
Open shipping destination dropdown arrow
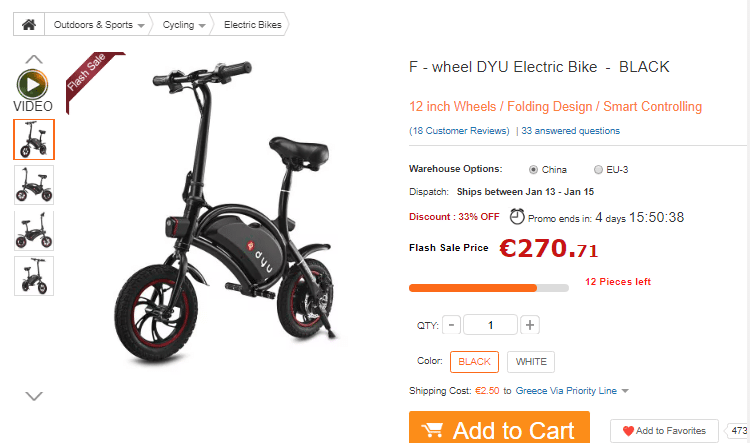(x=625, y=391)
